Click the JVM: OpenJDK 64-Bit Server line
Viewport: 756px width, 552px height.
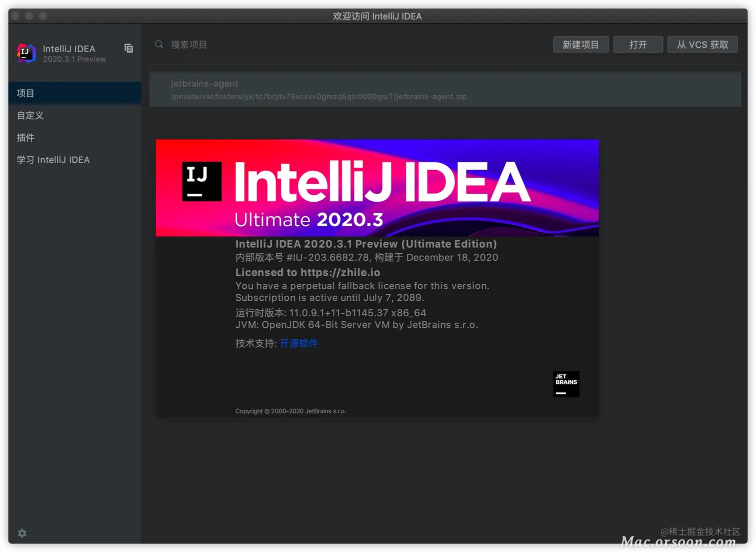coord(356,325)
